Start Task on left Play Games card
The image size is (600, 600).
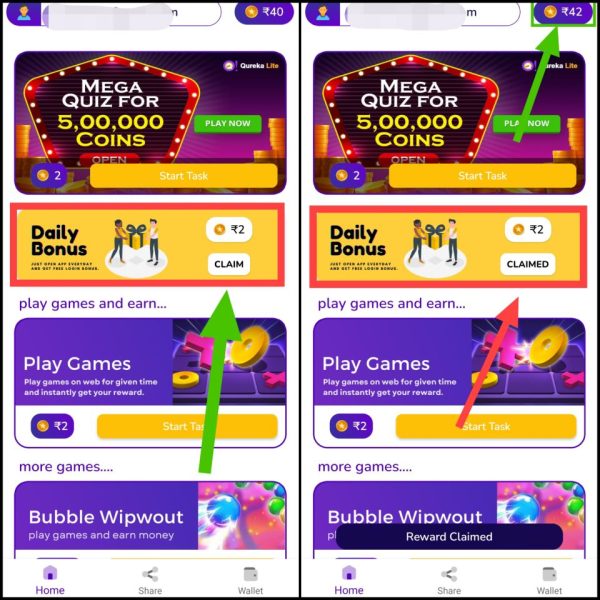(x=187, y=426)
